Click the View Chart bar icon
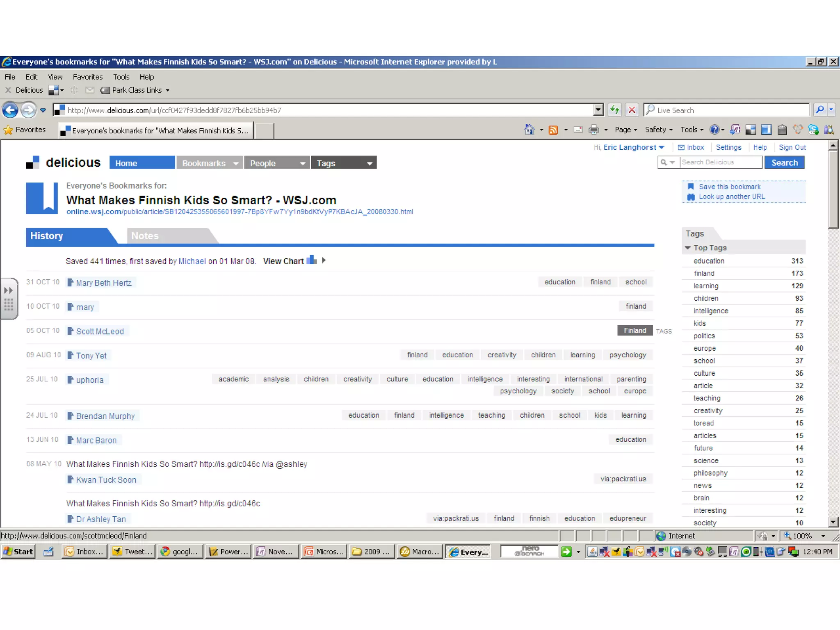 (312, 260)
